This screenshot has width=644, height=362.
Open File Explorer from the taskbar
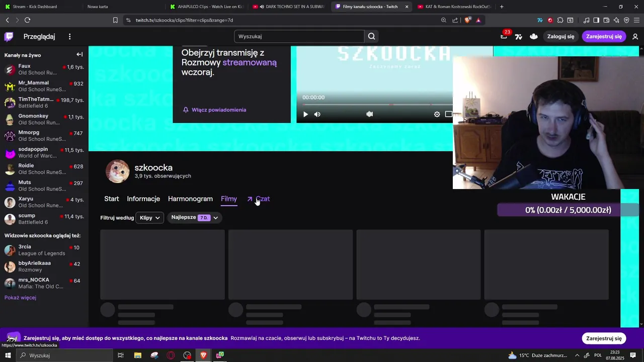pos(137,355)
